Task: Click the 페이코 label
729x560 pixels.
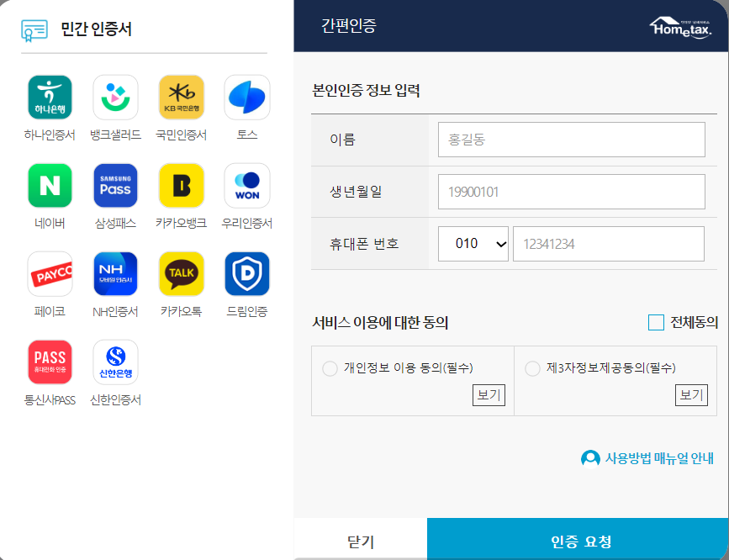Action: click(x=50, y=311)
